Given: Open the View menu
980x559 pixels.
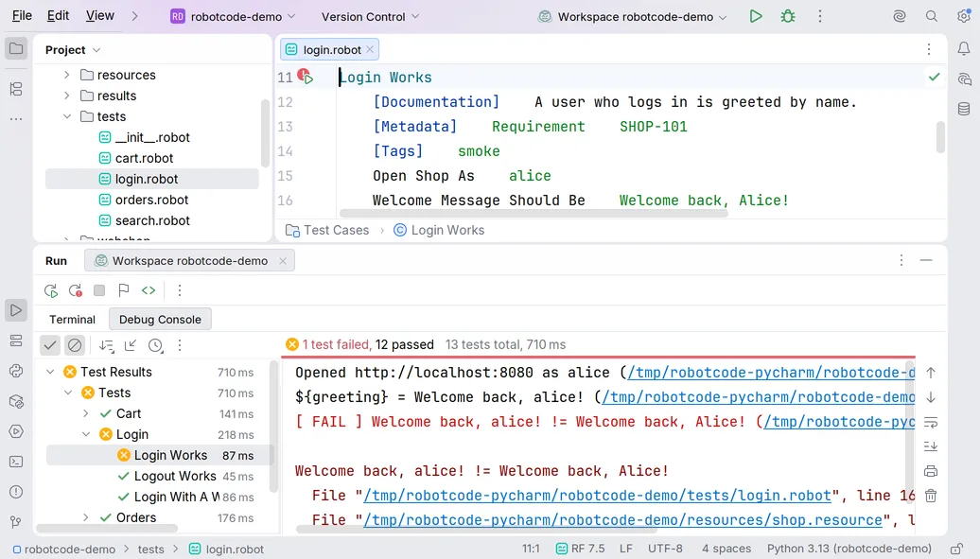Looking at the screenshot, I should pyautogui.click(x=100, y=16).
